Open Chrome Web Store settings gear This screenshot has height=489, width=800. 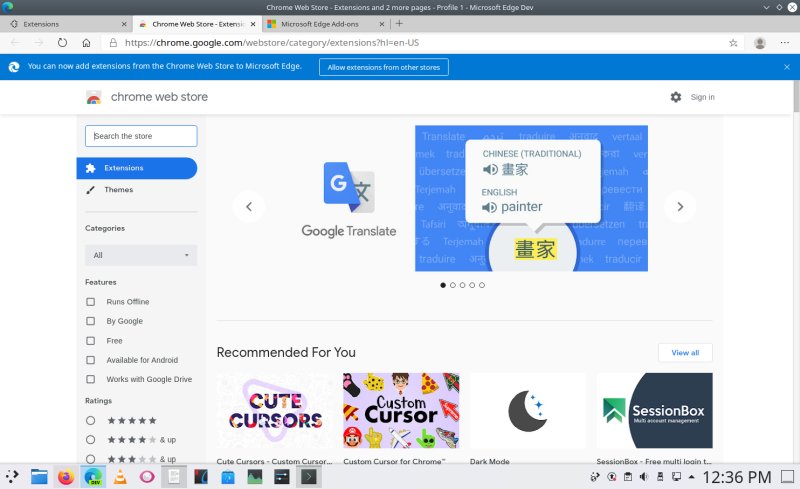pyautogui.click(x=676, y=97)
